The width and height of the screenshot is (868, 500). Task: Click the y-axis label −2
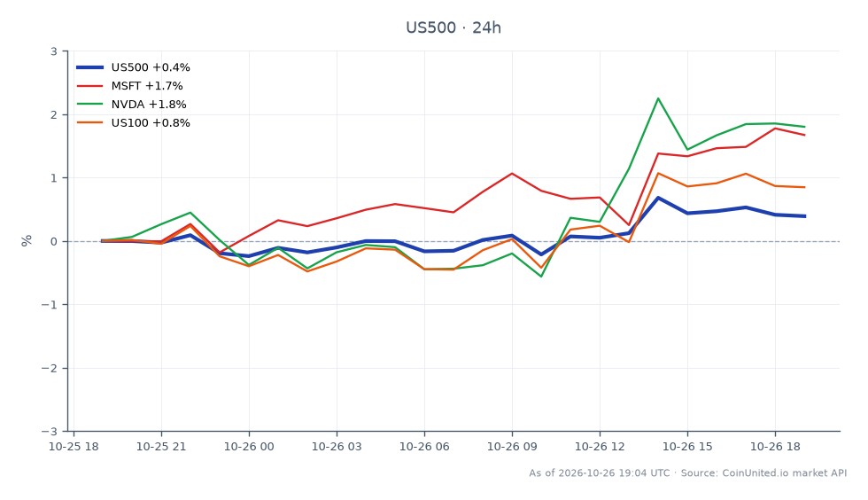click(x=50, y=368)
